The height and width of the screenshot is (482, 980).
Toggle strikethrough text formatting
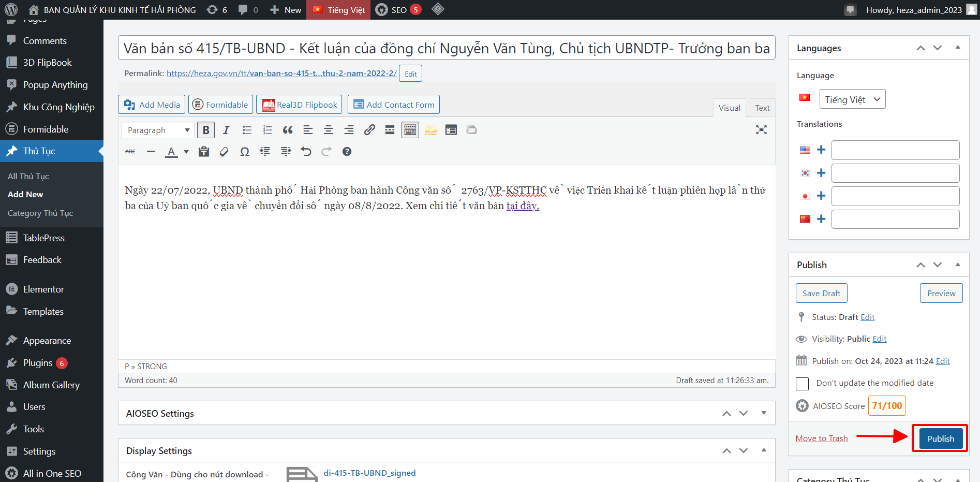[130, 152]
